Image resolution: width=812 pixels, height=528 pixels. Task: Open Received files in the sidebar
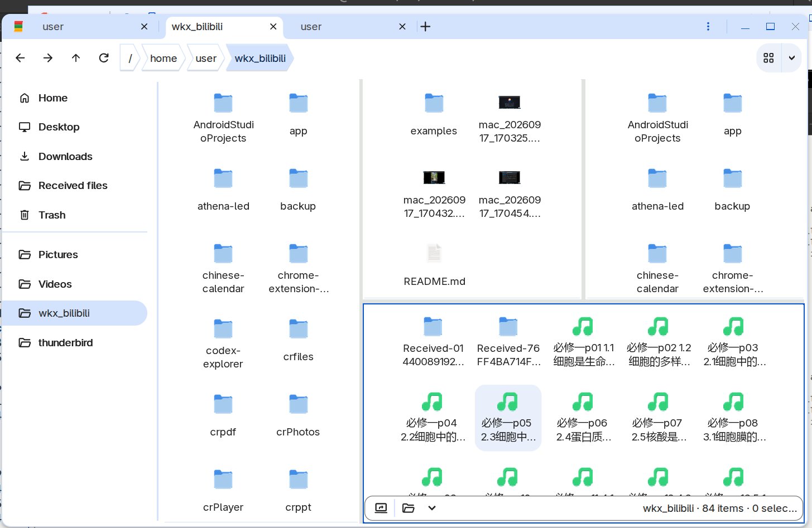click(x=75, y=186)
